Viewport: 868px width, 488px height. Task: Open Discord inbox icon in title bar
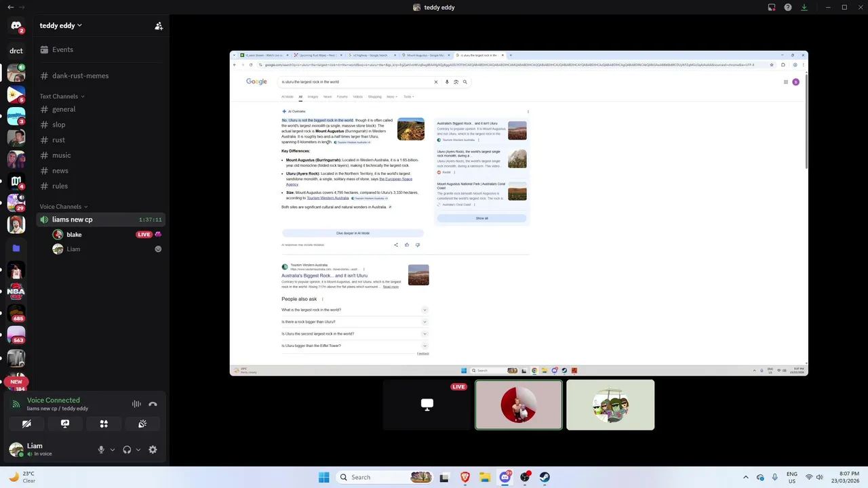click(x=772, y=7)
